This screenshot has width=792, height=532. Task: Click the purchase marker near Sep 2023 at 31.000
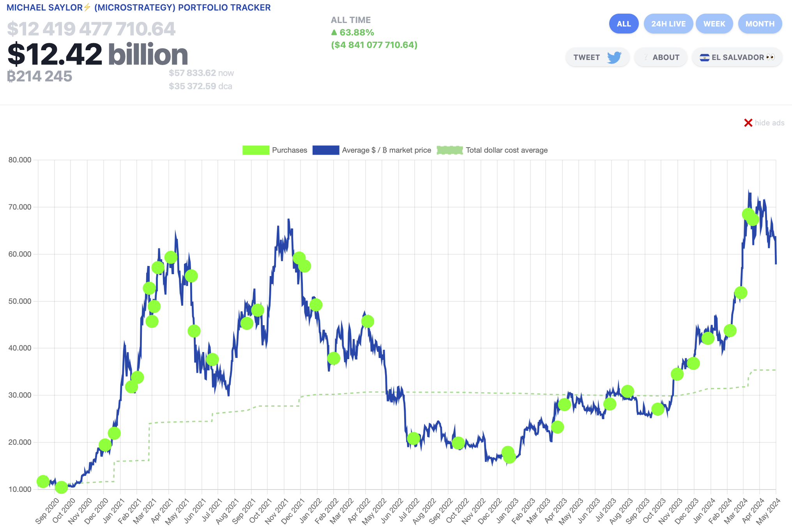click(x=628, y=391)
